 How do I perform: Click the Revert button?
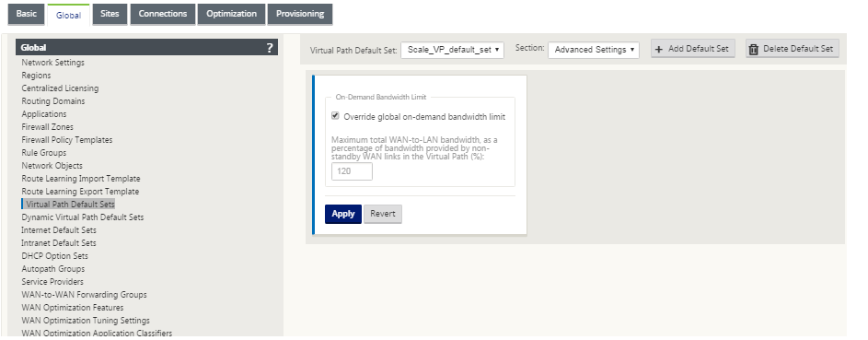(383, 214)
